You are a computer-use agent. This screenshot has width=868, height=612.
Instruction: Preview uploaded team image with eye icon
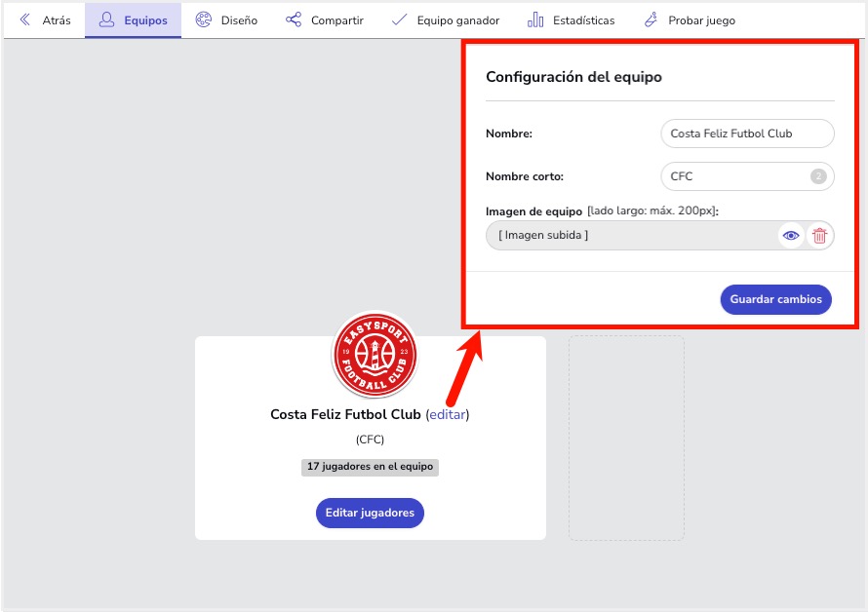(x=791, y=235)
